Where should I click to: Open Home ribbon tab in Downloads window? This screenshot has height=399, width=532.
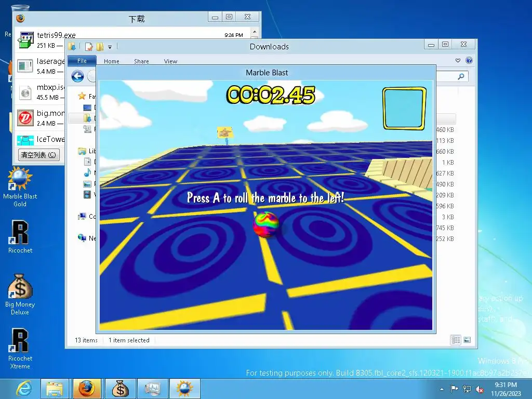point(112,61)
